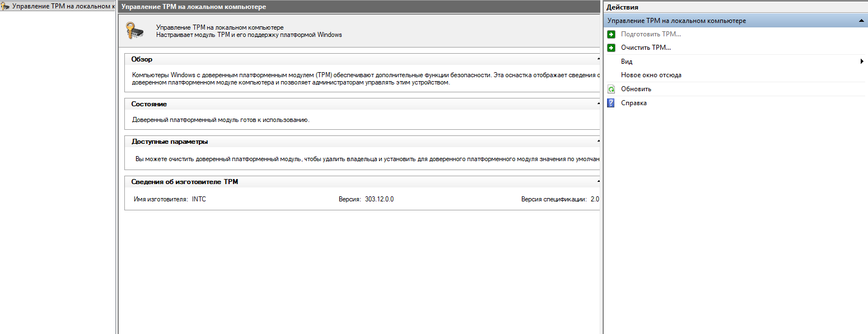Image resolution: width=868 pixels, height=334 pixels.
Task: Click the Действия pane header
Action: (x=736, y=7)
